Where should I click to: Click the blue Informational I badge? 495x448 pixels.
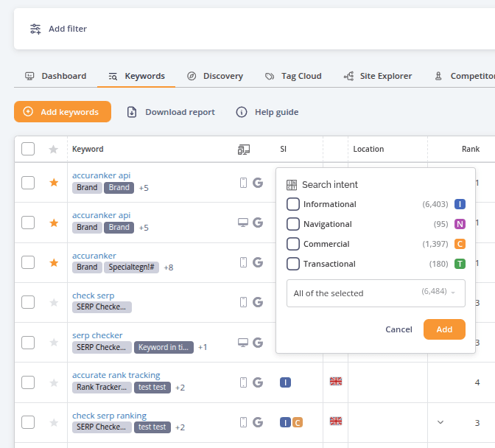[460, 204]
